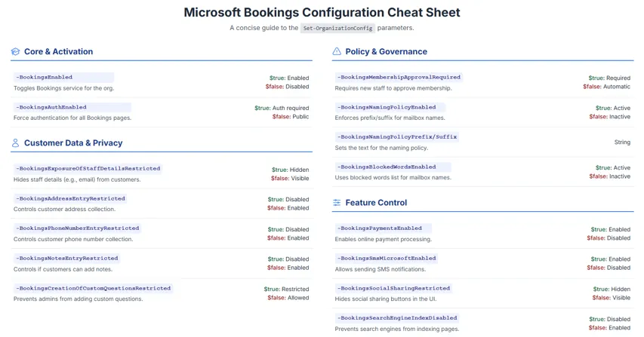Click description 'Toggles Bookings service for the org.'
Screen dimensions: 644x337
(x=64, y=88)
